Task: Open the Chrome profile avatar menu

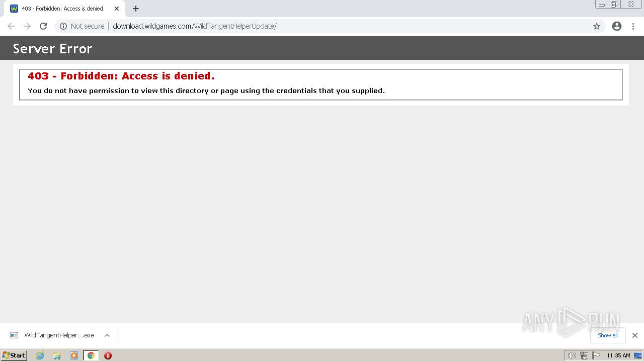Action: [x=617, y=26]
